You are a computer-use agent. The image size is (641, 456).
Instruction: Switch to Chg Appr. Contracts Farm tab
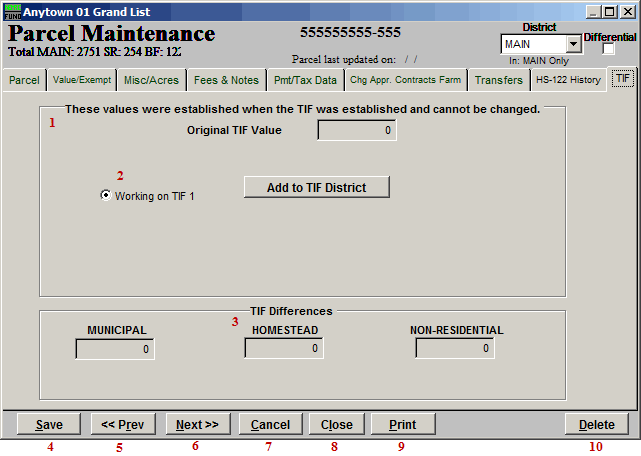click(405, 80)
